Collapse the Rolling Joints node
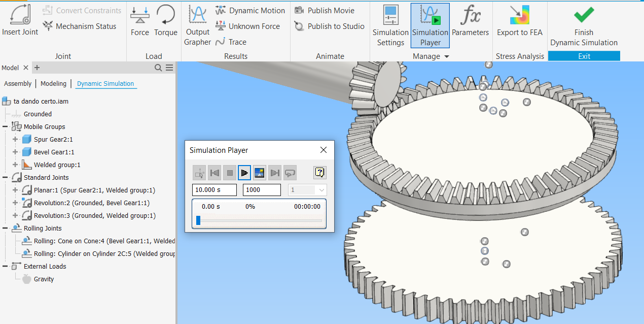The width and height of the screenshot is (644, 324). (x=5, y=228)
